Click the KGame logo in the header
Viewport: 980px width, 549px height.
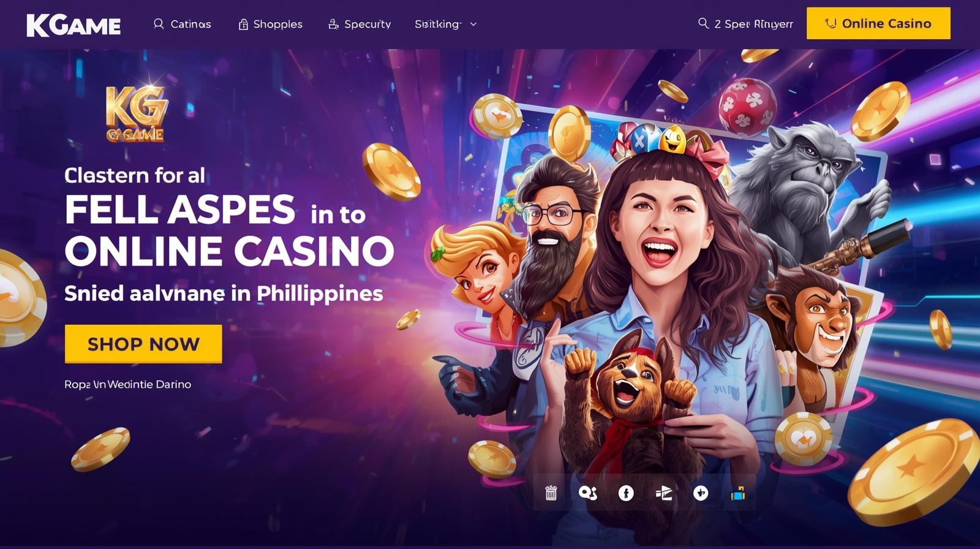[x=73, y=25]
